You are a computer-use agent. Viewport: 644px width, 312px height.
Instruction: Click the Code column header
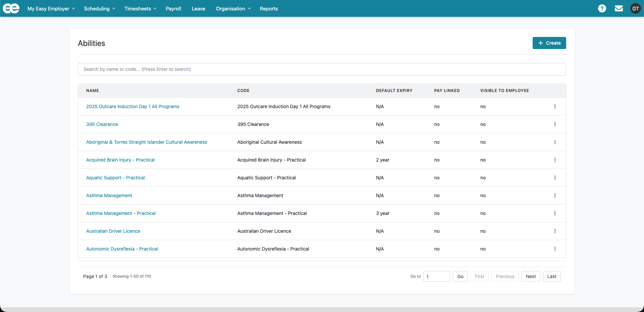point(244,91)
